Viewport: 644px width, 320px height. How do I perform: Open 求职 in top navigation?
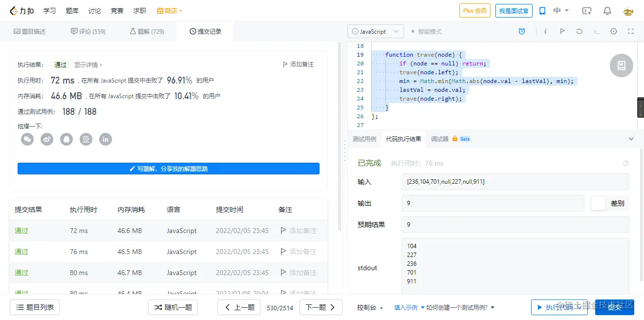[140, 10]
